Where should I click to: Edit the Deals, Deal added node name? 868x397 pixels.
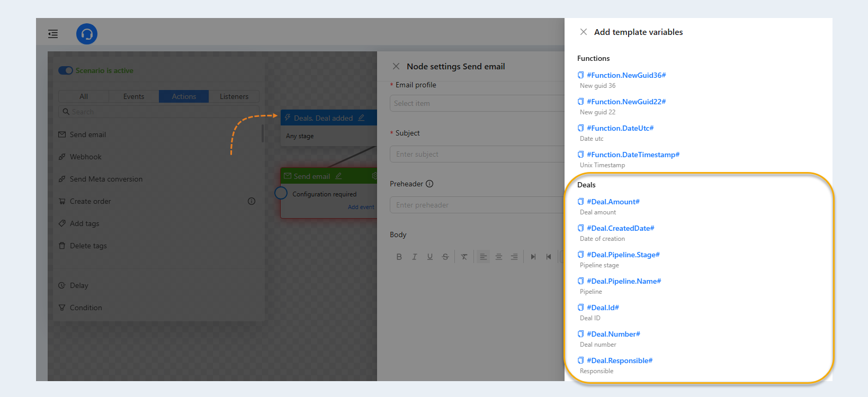click(361, 118)
